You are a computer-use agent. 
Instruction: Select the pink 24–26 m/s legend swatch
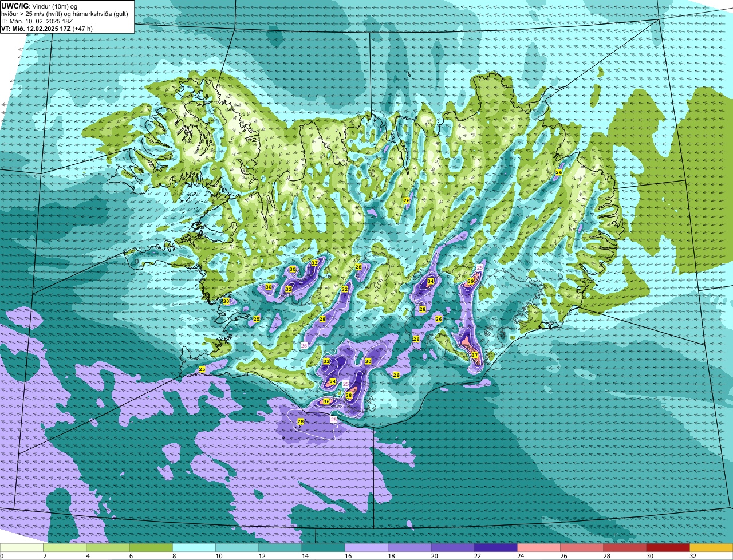pyautogui.click(x=539, y=547)
